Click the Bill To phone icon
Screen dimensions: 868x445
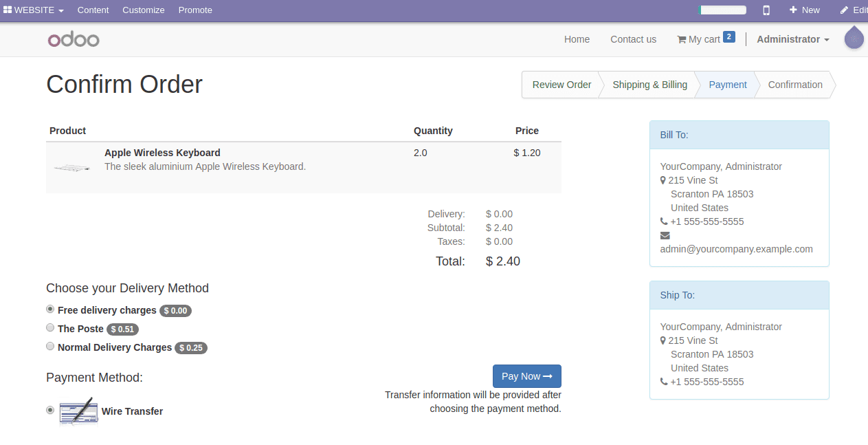click(664, 221)
